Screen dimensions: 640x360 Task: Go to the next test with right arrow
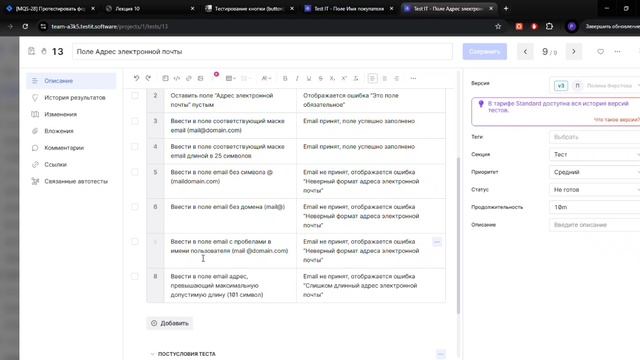[573, 52]
